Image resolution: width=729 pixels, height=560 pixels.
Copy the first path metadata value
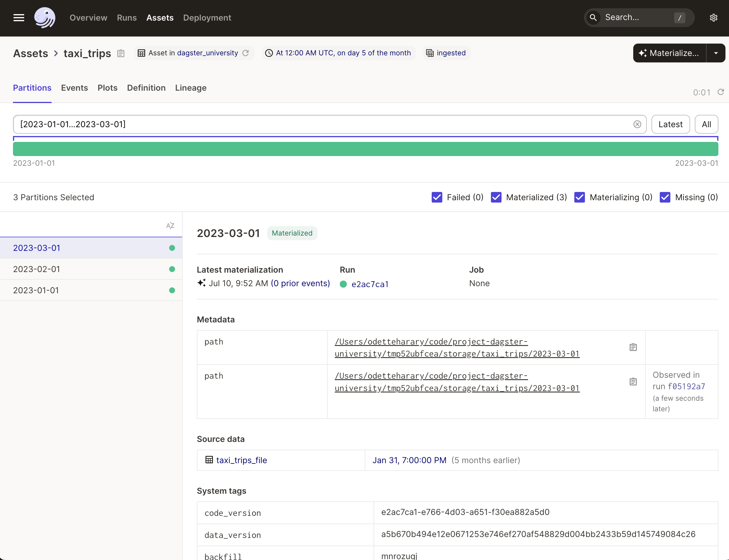633,347
